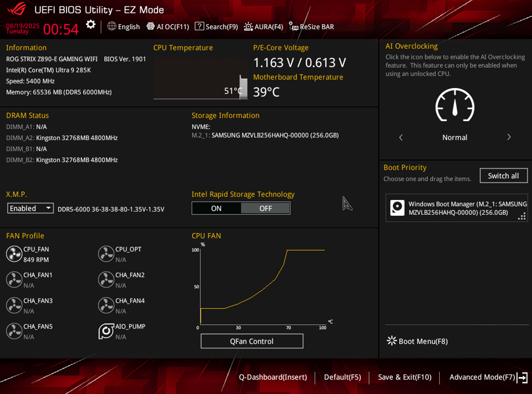Open the X.M.P. Enabled dropdown
Viewport: 532px width, 394px height.
[x=30, y=208]
